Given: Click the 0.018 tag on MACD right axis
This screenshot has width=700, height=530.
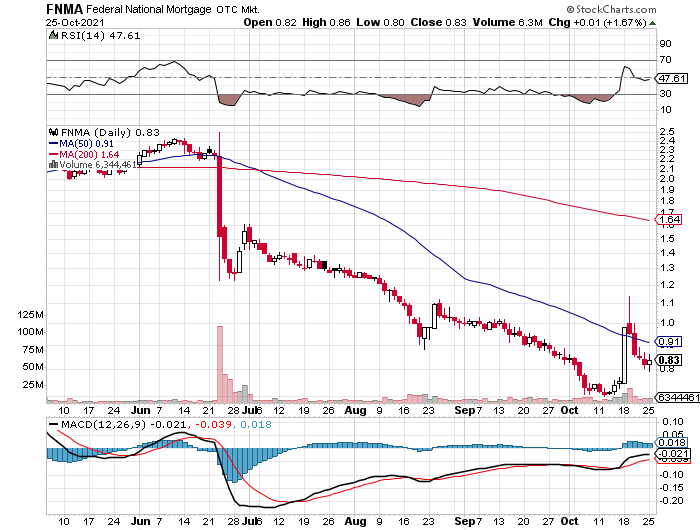Looking at the screenshot, I should click(672, 443).
